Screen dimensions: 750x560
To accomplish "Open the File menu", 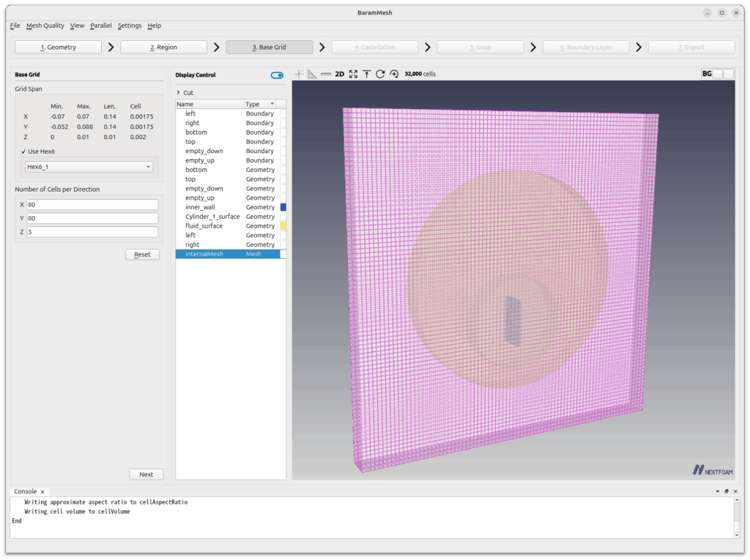I will [15, 26].
